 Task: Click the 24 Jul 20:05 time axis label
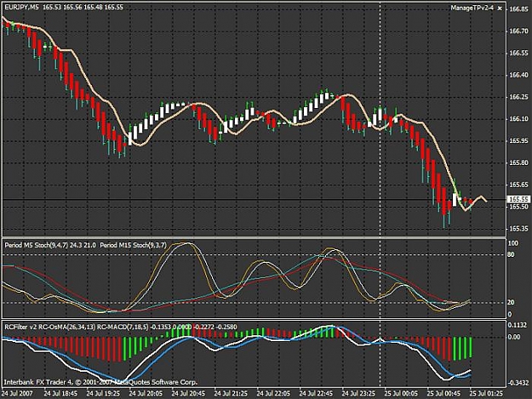(146, 393)
